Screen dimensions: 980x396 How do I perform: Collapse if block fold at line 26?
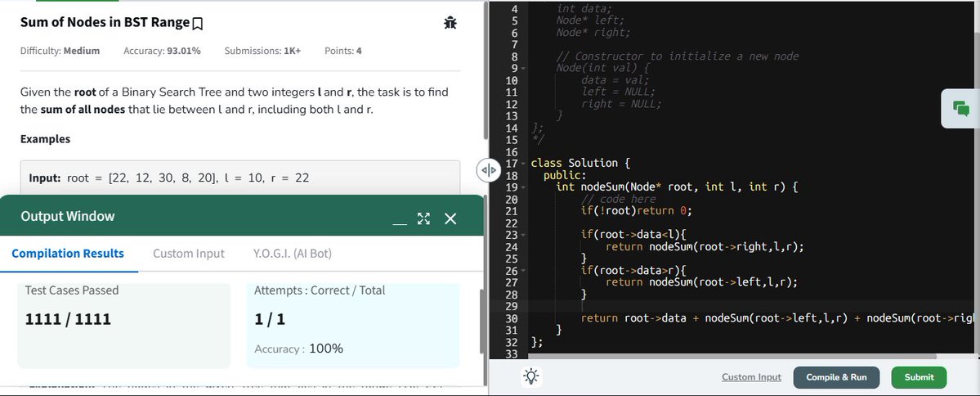523,271
